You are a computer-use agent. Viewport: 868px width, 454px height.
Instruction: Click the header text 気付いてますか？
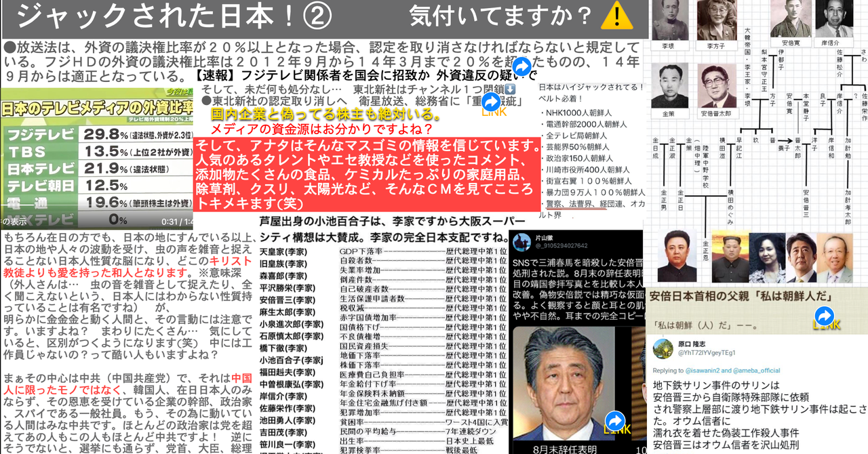(501, 16)
